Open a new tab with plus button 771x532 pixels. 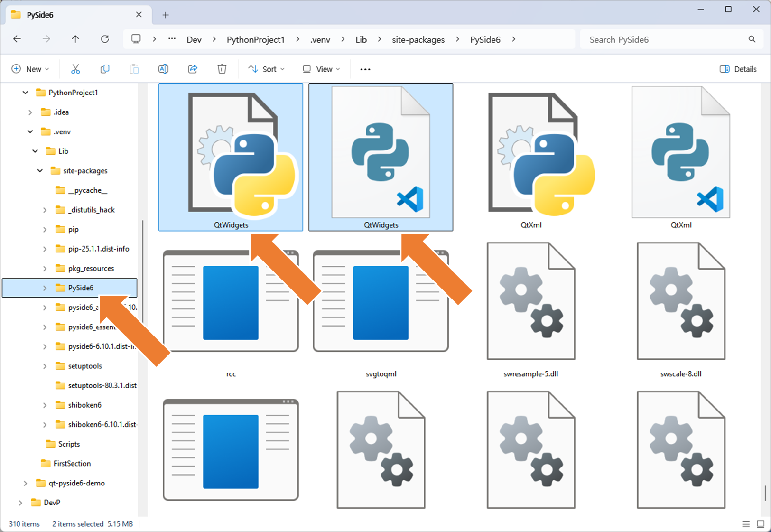(x=166, y=15)
